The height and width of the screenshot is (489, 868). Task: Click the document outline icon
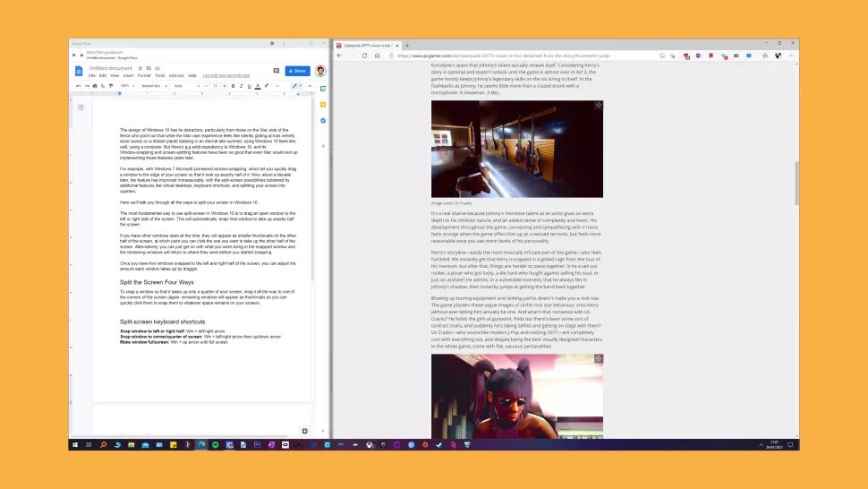click(81, 107)
